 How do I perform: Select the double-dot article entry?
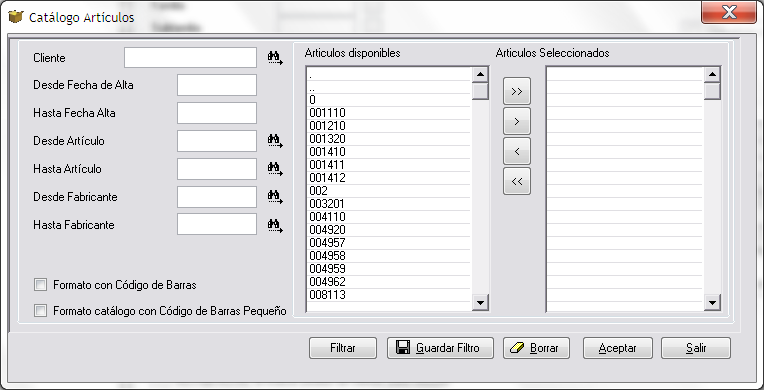point(389,87)
